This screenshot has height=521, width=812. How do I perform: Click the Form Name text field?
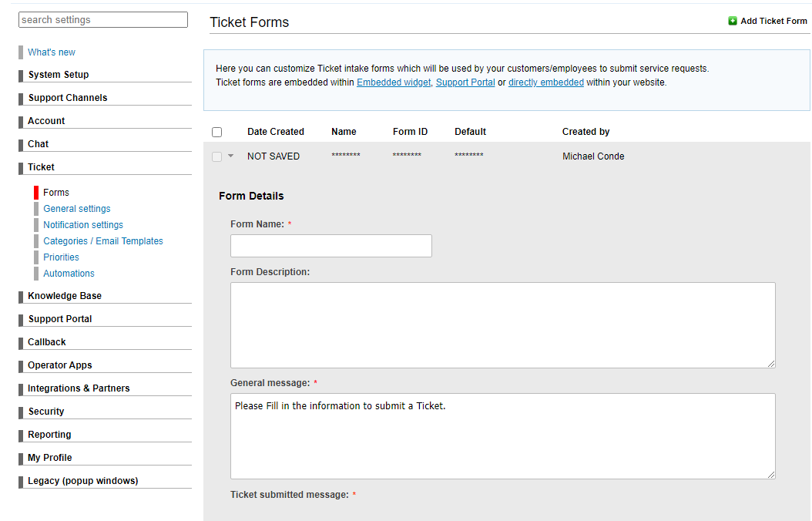pyautogui.click(x=331, y=246)
